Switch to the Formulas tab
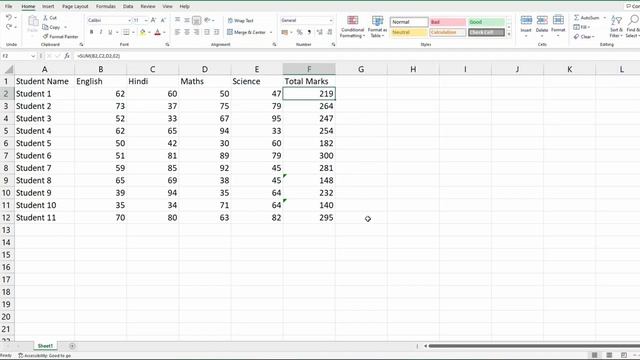The image size is (640, 360). (x=106, y=7)
